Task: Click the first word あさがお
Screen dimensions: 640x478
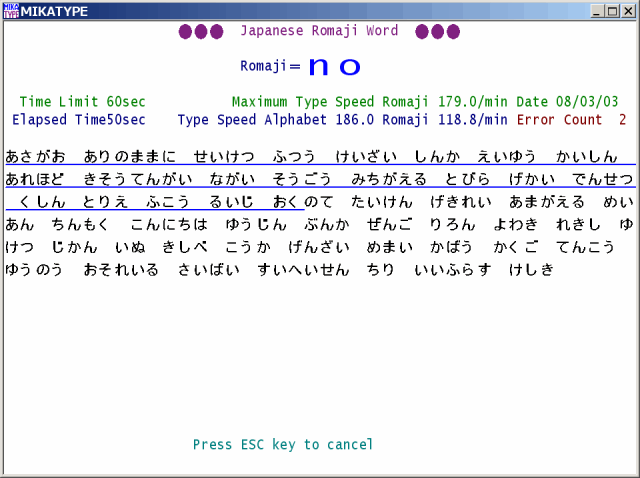Action: pyautogui.click(x=35, y=157)
